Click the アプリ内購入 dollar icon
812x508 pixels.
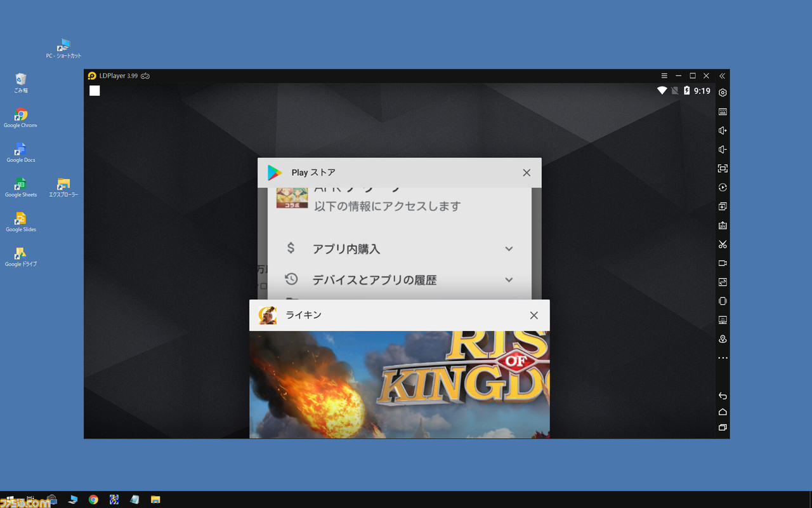point(291,248)
